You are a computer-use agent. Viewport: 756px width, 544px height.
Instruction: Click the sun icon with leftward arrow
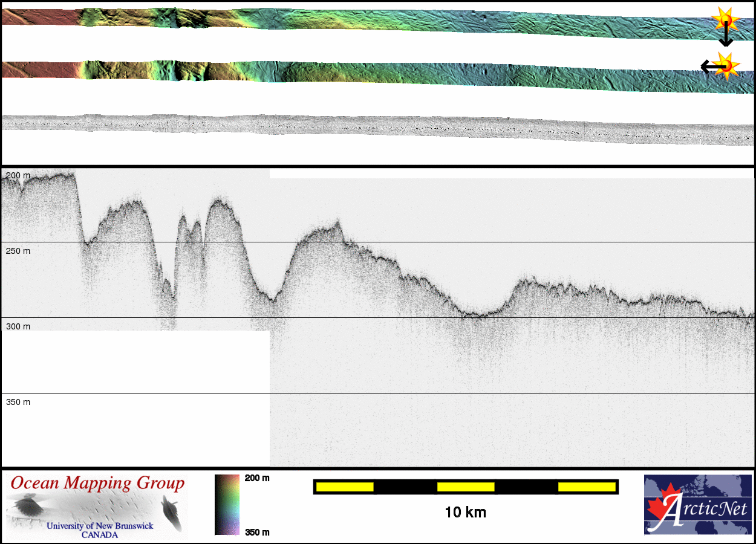pos(726,65)
